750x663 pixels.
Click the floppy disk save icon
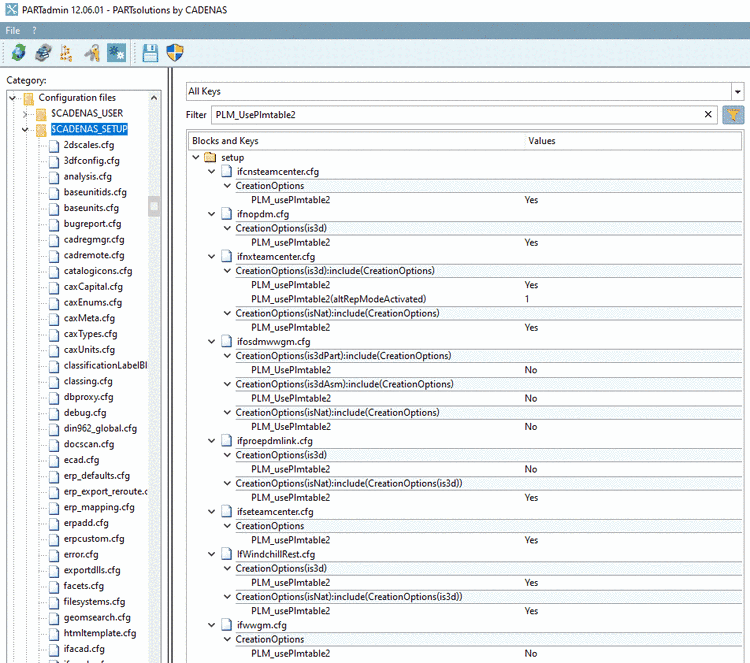click(x=150, y=53)
